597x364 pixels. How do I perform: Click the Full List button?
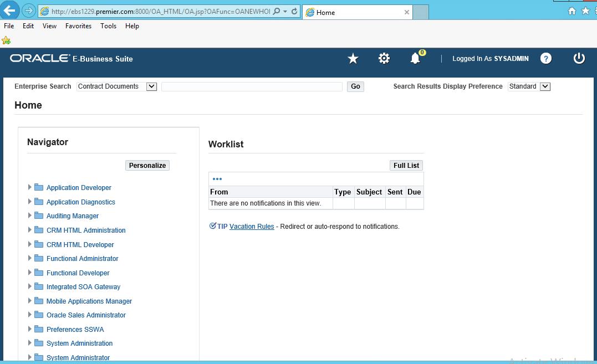406,166
